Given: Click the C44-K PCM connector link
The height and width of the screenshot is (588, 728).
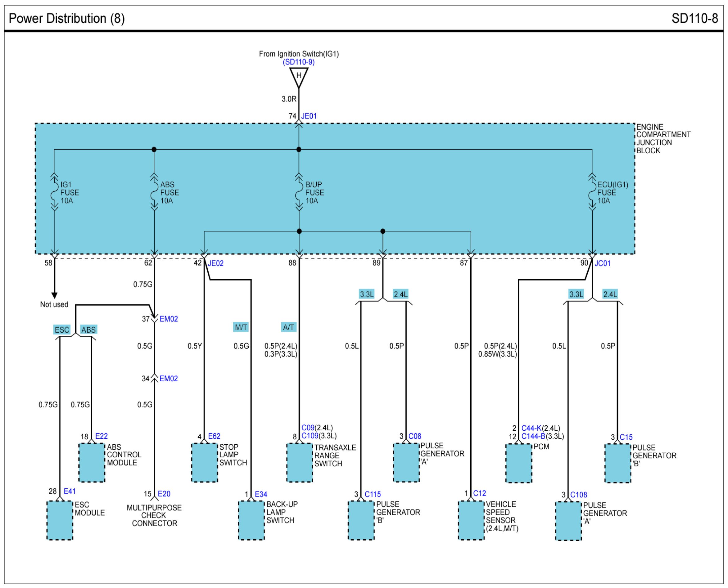Looking at the screenshot, I should [531, 428].
